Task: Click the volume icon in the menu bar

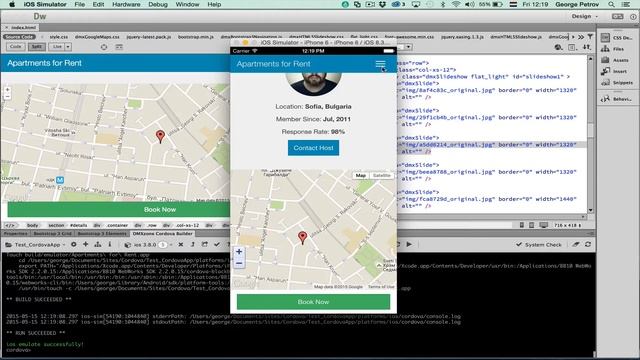Action: tap(469, 4)
